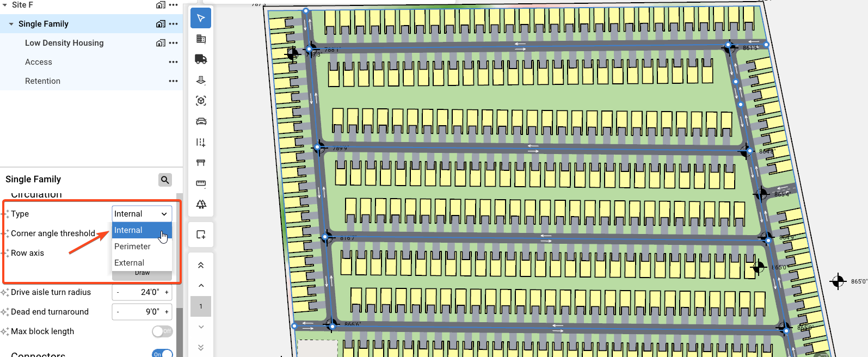Turn off the Connectors switch
Viewport: 868px width, 357px height.
click(x=162, y=354)
